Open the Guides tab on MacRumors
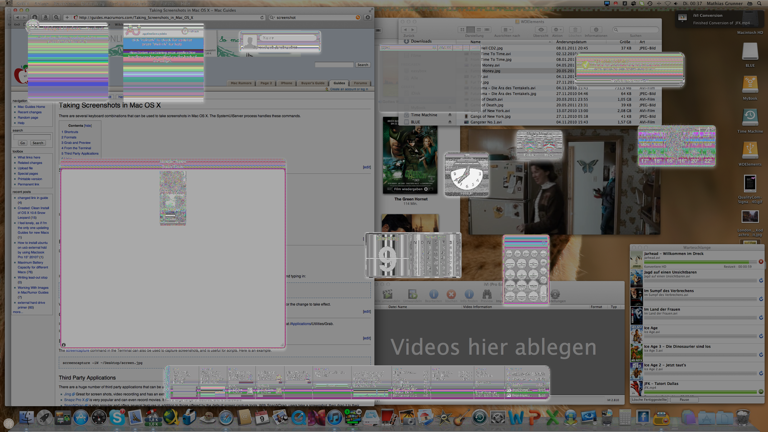Viewport: 768px width, 432px height. pyautogui.click(x=339, y=83)
